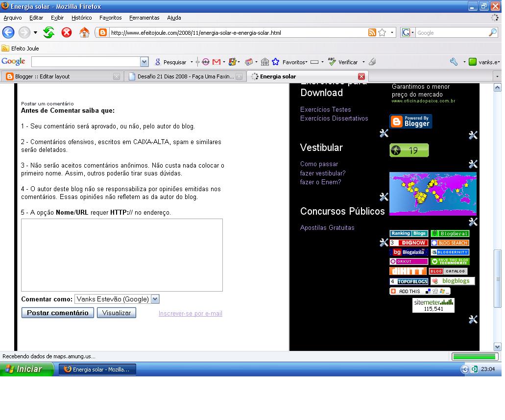Edit widget wrench icon beside Exercícios Dissertativos
The image size is (505, 420).
pos(384,133)
